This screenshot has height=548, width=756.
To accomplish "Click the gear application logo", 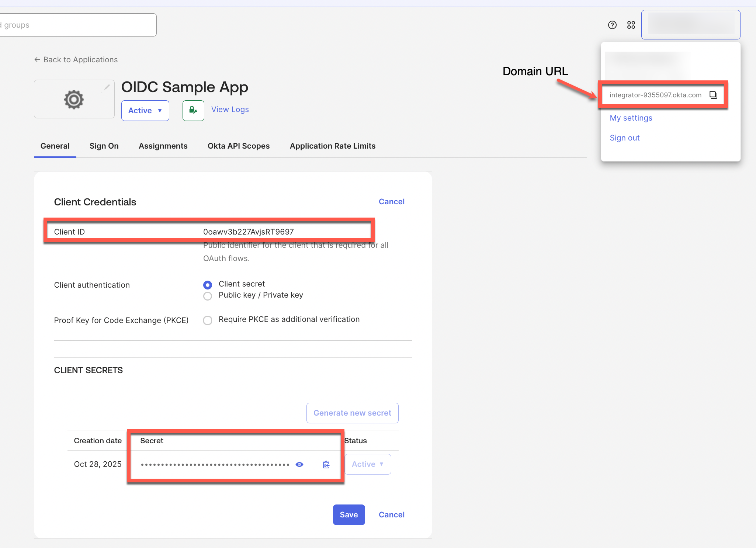I will point(74,100).
